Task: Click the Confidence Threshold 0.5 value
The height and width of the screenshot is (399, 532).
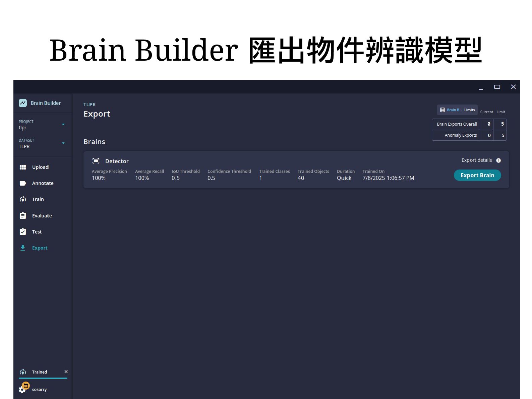Action: (211, 178)
